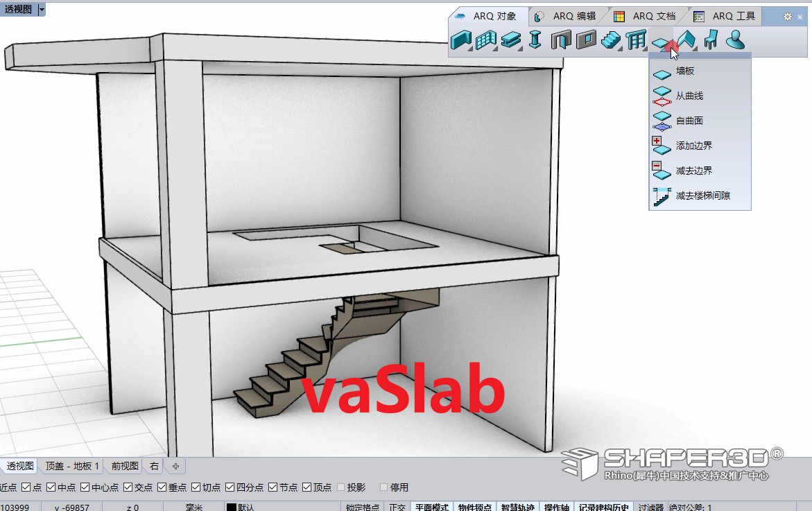Image resolution: width=812 pixels, height=511 pixels.
Task: Select the Wall tool icon
Action: click(460, 40)
